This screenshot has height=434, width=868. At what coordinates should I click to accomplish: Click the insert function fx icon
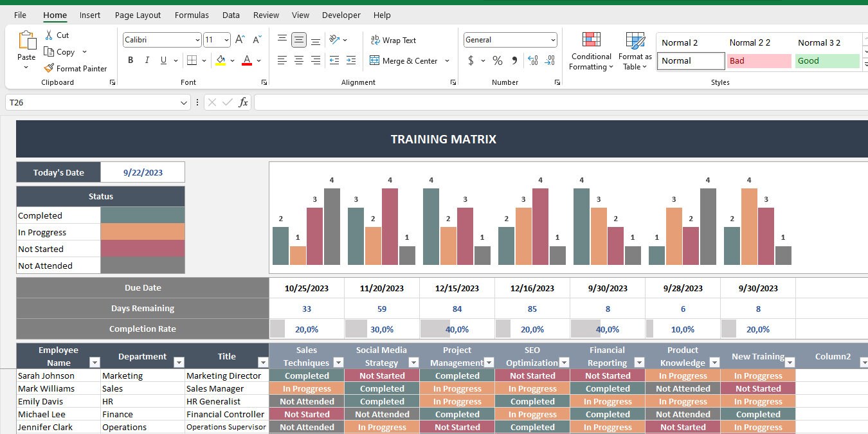[x=243, y=102]
